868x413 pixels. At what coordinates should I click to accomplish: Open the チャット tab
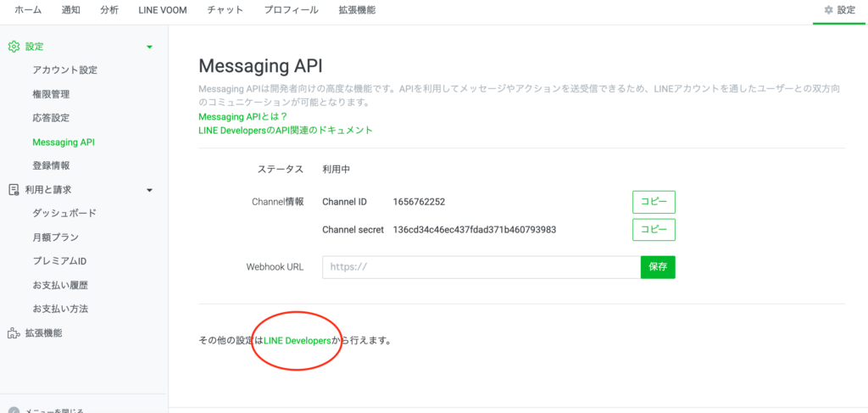pyautogui.click(x=225, y=10)
